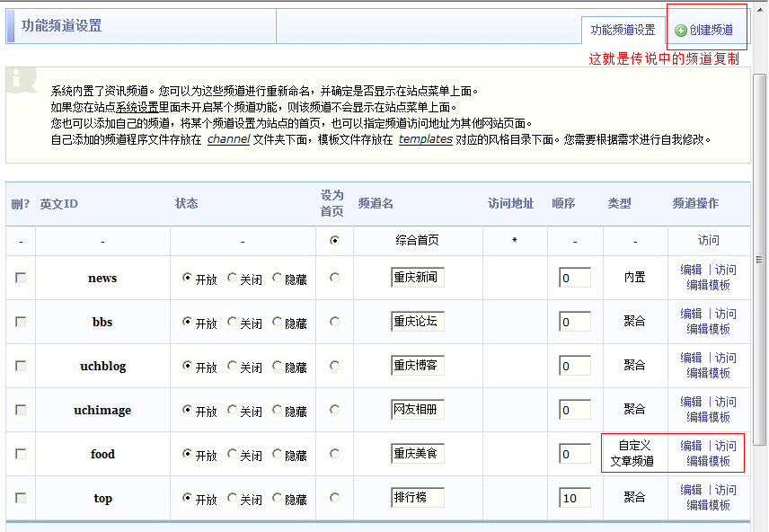Image resolution: width=769 pixels, height=532 pixels.
Task: Click the 重庆美食 channel name field
Action: tap(418, 454)
